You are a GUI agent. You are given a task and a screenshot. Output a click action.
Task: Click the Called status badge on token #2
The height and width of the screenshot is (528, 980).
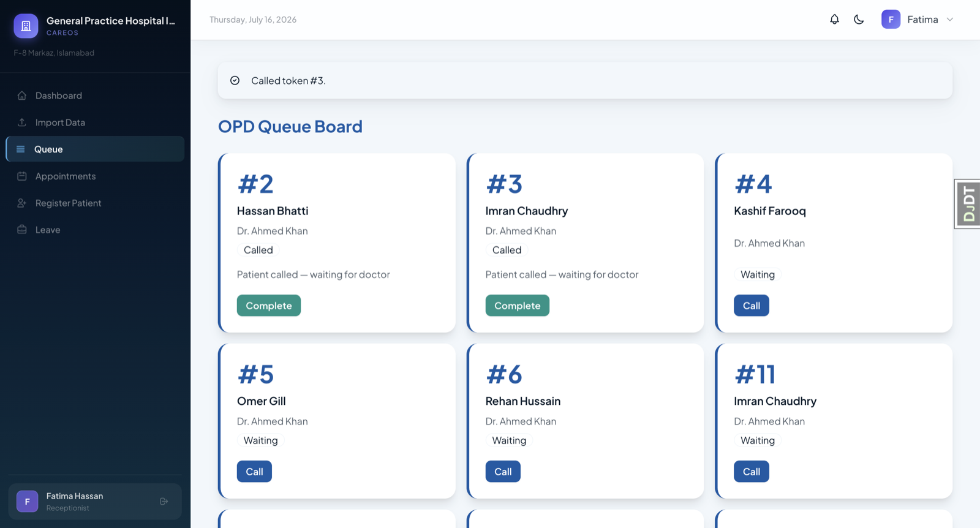(258, 250)
